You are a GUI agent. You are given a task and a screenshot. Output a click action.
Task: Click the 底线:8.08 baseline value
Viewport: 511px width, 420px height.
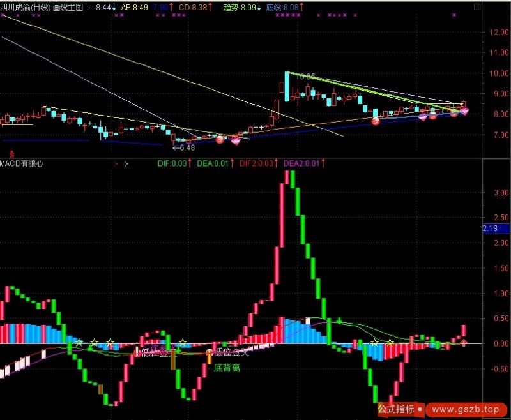(282, 7)
